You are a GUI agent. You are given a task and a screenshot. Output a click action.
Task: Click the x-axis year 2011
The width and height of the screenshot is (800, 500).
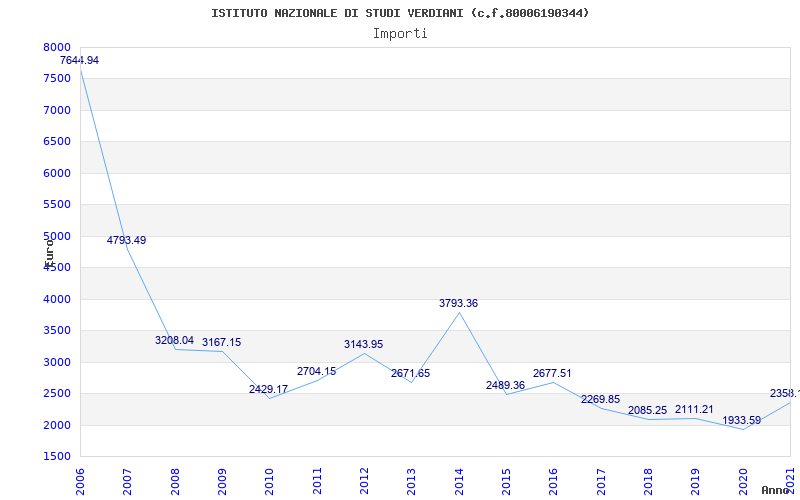tap(317, 482)
